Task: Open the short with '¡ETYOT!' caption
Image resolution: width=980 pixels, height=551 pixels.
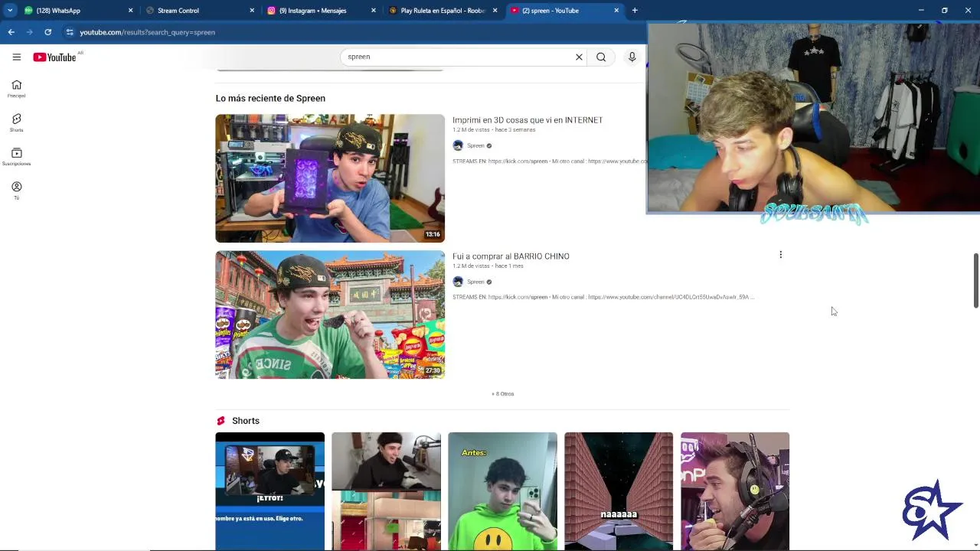Action: point(269,491)
